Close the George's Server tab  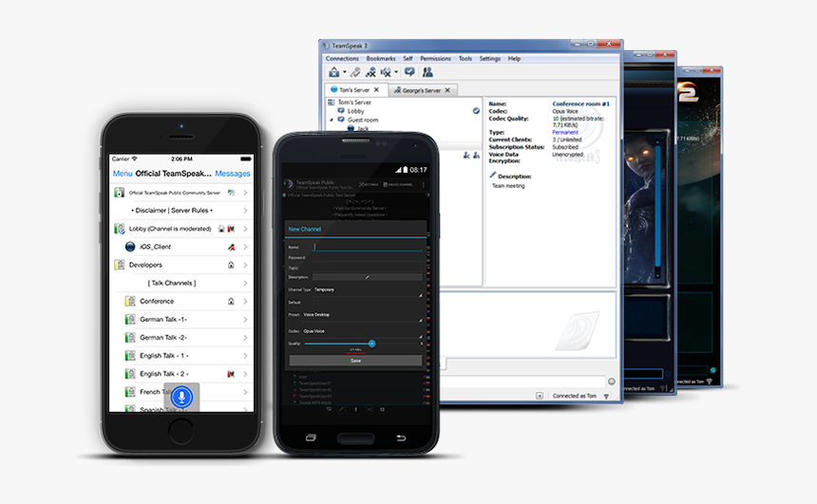pos(447,90)
